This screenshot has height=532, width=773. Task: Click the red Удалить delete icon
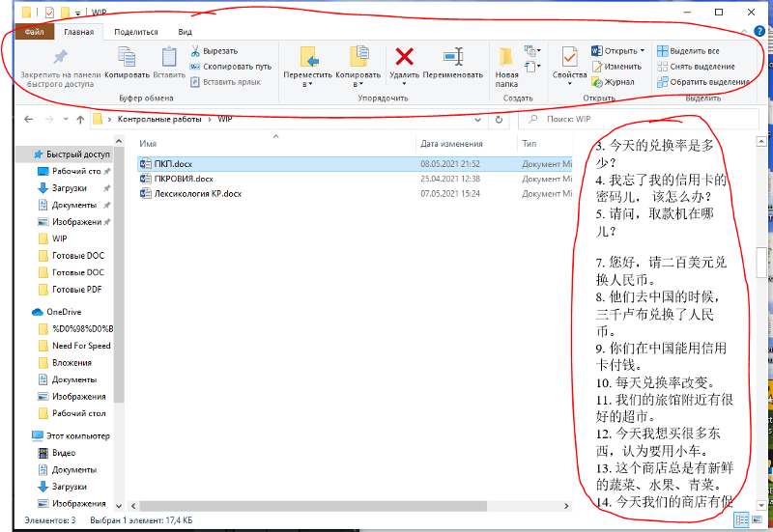pyautogui.click(x=405, y=56)
